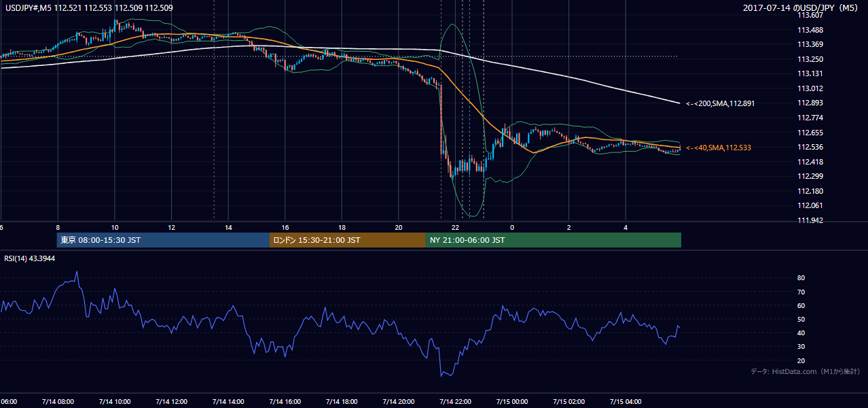Click the 7/15 00:00 bottom time label
Screen dimensions: 868x408
tap(511, 402)
